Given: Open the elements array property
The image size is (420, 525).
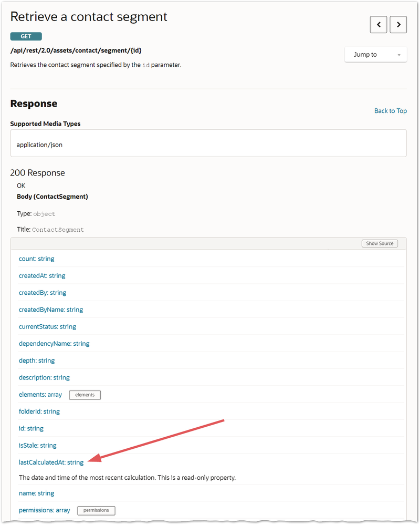Looking at the screenshot, I should [x=40, y=395].
